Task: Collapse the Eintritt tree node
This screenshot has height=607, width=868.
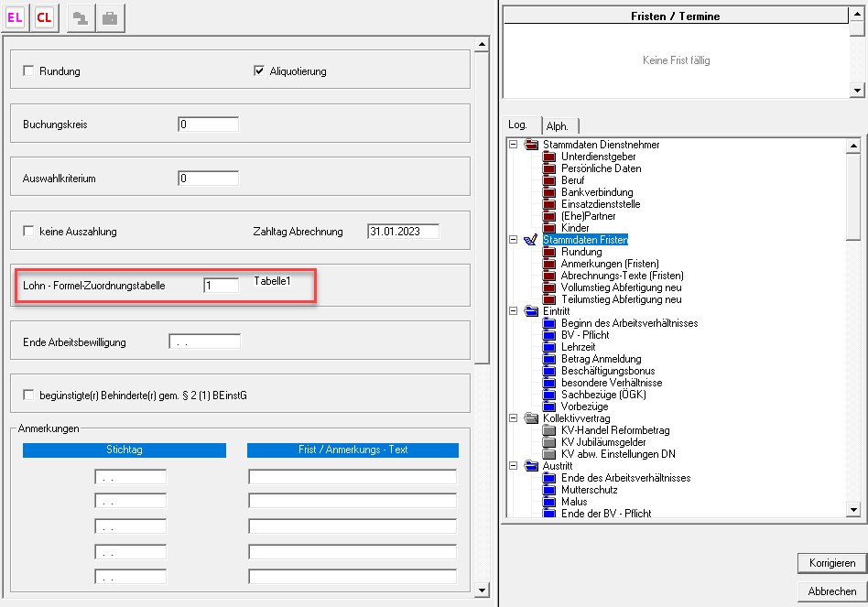Action: (513, 311)
